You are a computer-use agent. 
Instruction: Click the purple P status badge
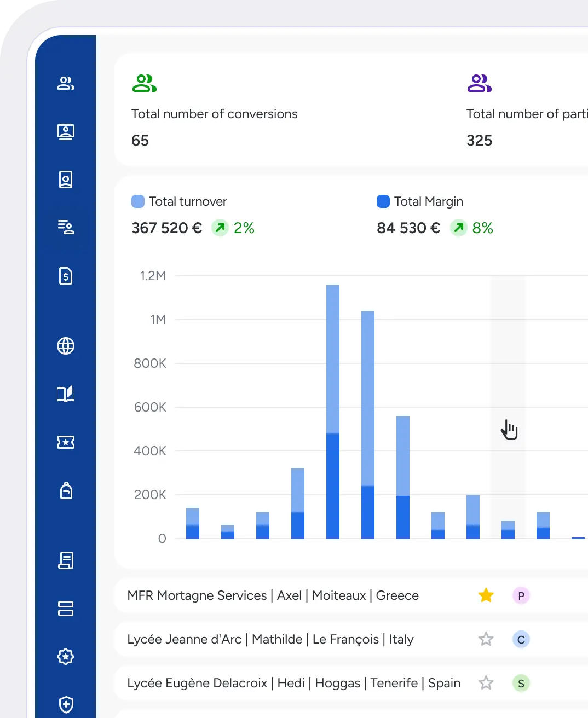tap(521, 595)
